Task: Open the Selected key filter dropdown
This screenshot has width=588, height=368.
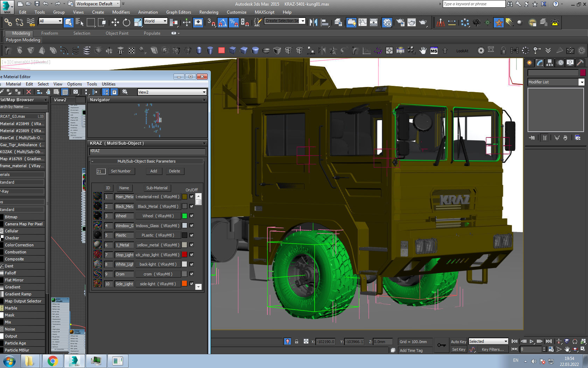Action: [488, 341]
